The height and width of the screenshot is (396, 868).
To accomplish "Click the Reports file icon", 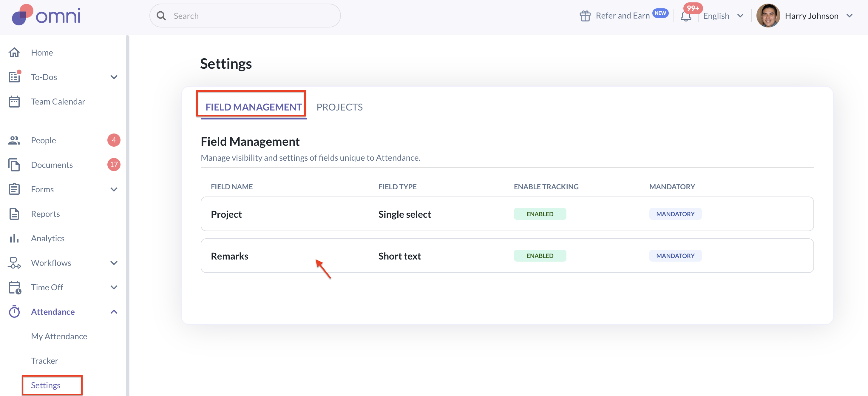I will (14, 214).
